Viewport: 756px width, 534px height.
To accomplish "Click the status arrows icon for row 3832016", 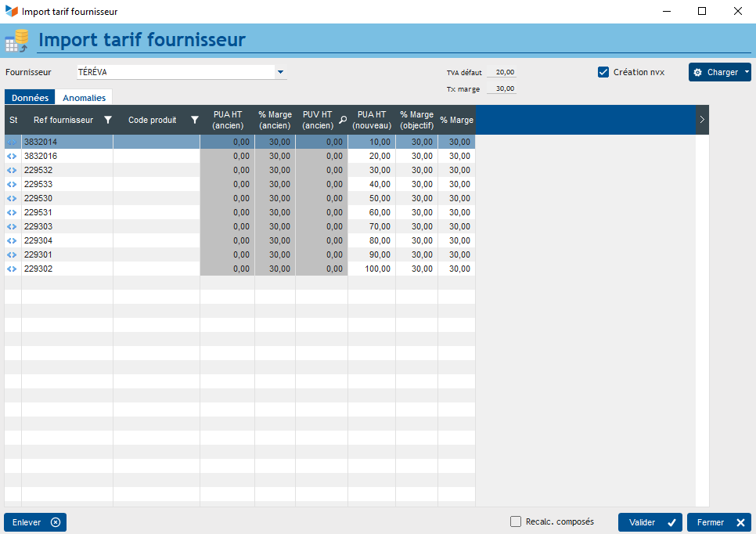I will 13,157.
